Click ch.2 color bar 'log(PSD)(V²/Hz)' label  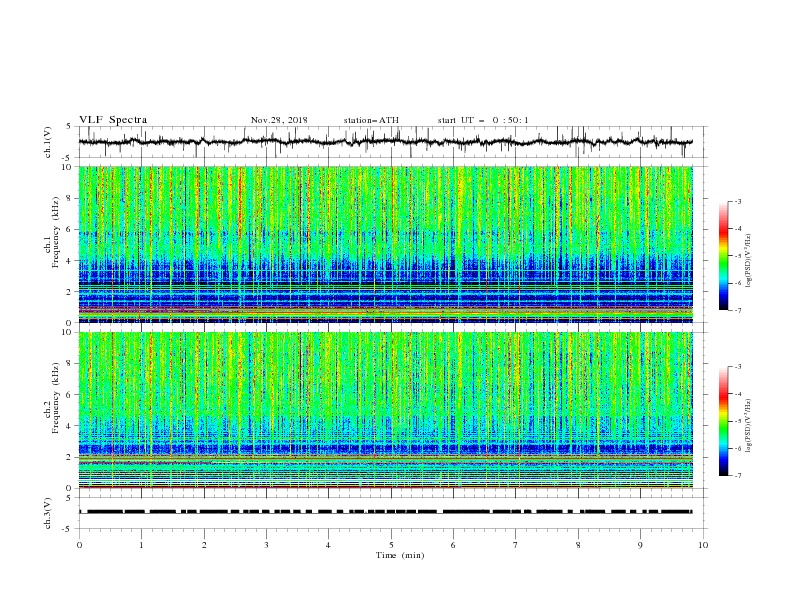(x=749, y=426)
